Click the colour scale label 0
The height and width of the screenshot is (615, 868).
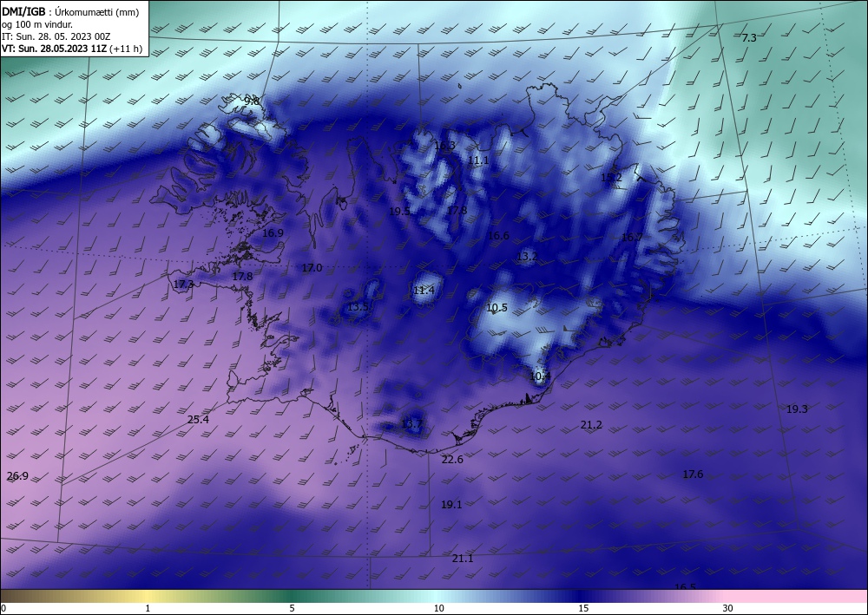3,608
